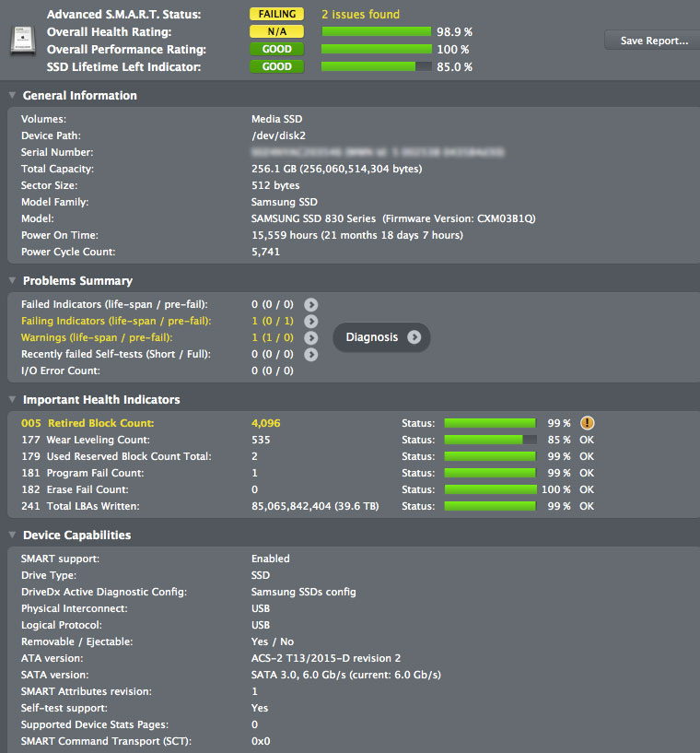Open the Diagnosis view

381,337
